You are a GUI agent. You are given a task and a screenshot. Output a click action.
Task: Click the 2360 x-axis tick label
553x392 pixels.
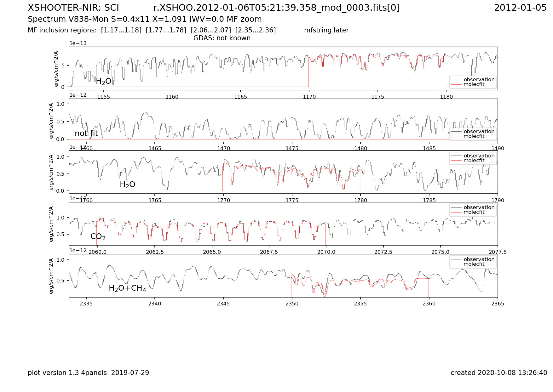click(429, 304)
